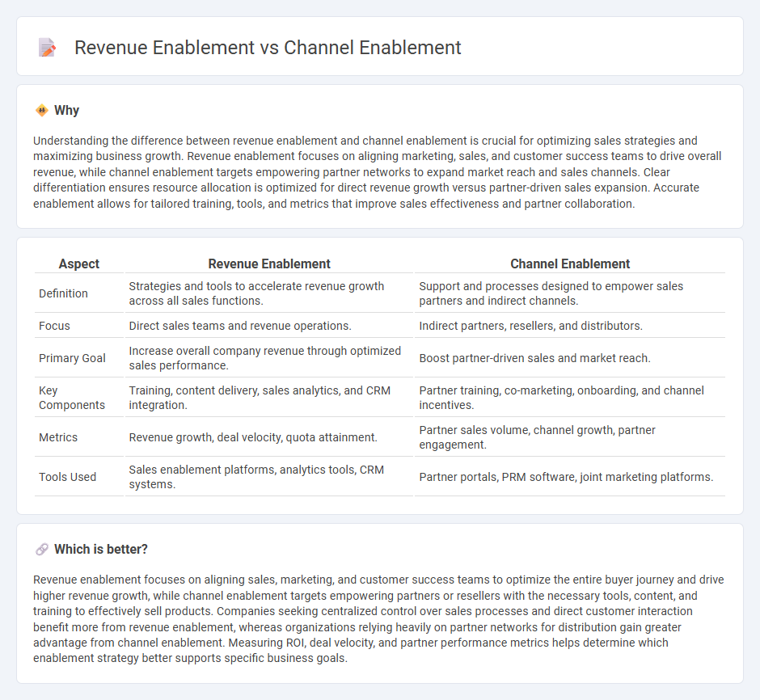Click 'Direct sales teams and revenue operations.' cell
760x700 pixels.
[269, 326]
